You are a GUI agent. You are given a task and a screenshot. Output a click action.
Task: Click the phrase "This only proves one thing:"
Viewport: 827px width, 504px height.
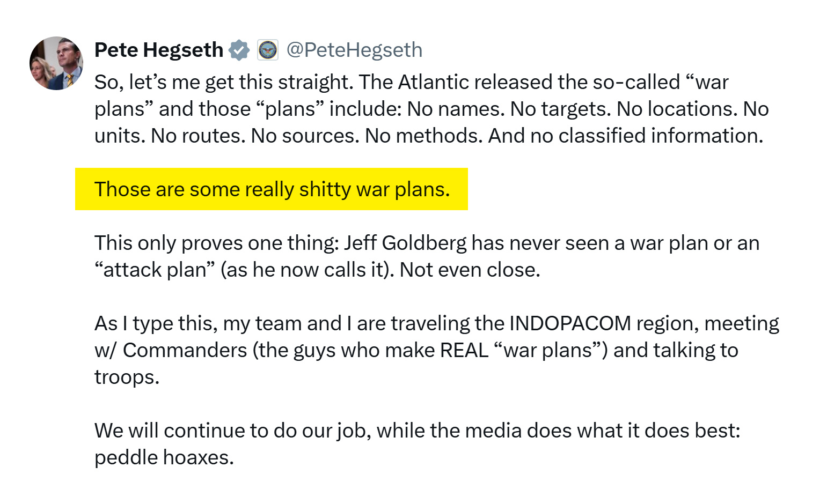217,243
